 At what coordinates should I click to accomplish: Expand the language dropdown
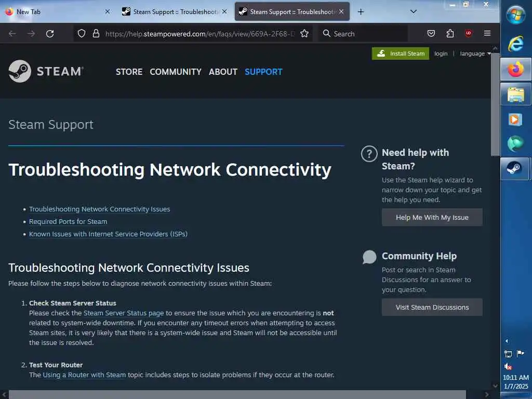click(475, 54)
